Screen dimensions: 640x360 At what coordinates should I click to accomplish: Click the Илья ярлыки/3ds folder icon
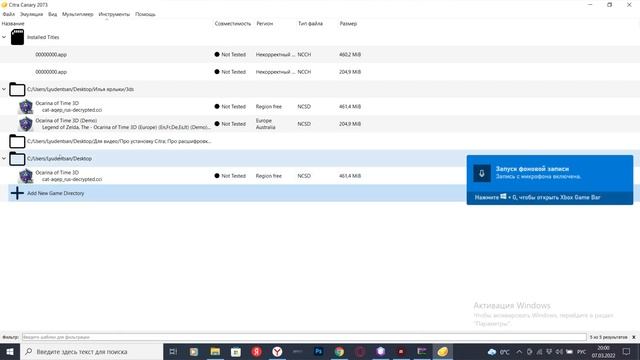(x=17, y=89)
